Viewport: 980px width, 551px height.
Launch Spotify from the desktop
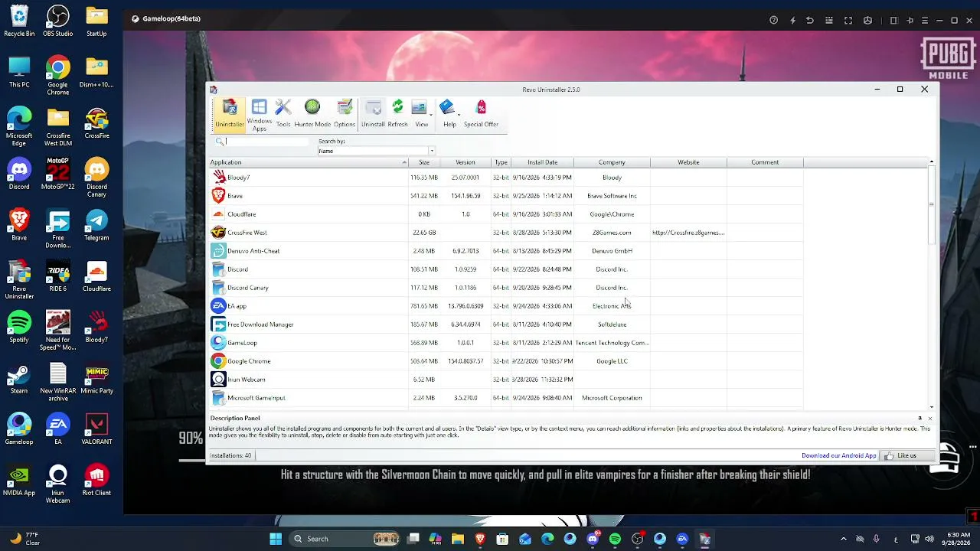pyautogui.click(x=19, y=328)
